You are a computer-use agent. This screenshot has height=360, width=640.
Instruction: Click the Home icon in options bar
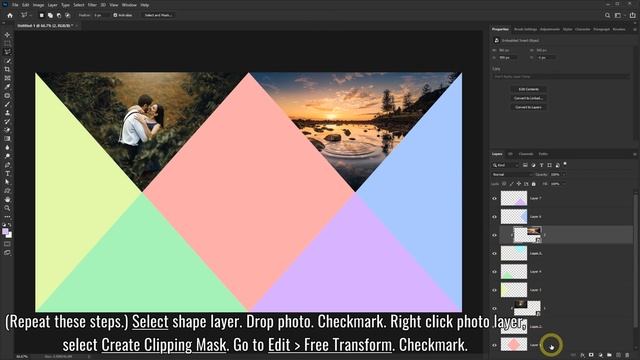click(10, 15)
